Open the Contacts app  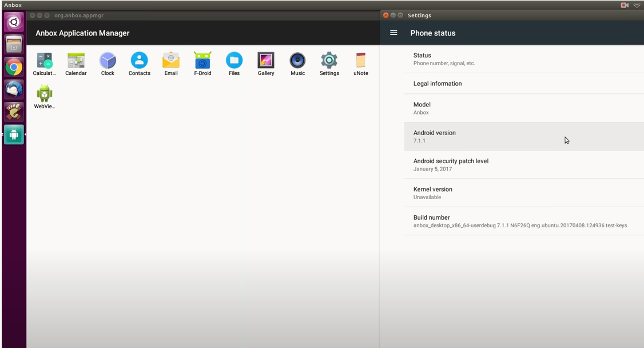tap(139, 61)
